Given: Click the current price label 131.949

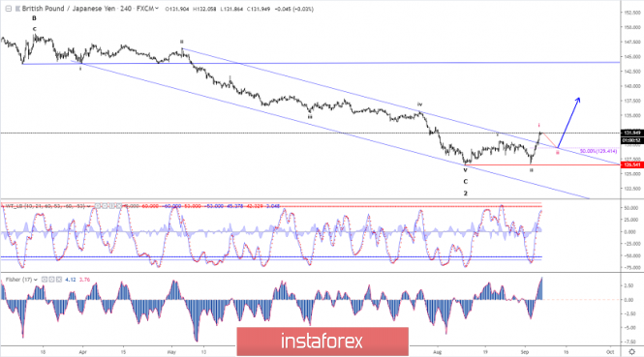Looking at the screenshot, I should pyautogui.click(x=631, y=133).
